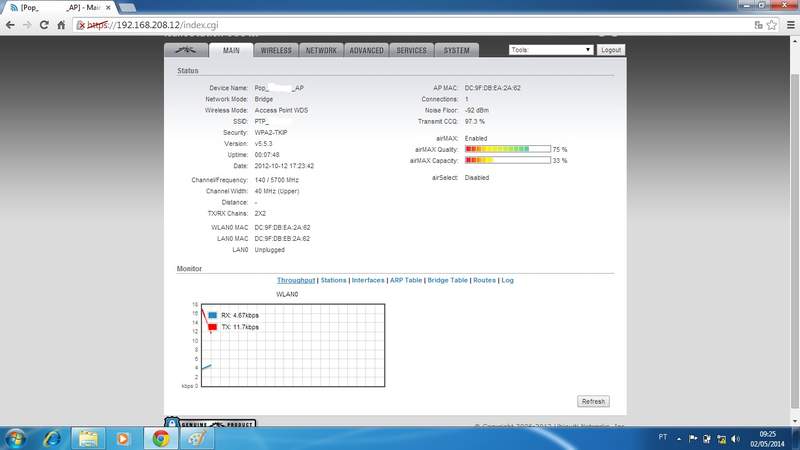Click the browser Forward arrow
The image size is (800, 450).
tap(27, 25)
